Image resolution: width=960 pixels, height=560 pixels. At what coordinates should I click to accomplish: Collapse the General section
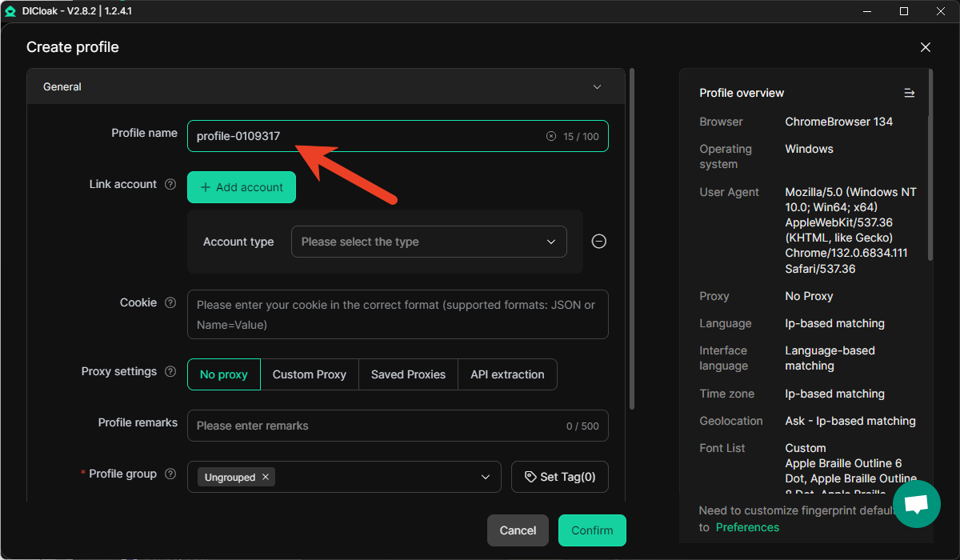point(597,86)
